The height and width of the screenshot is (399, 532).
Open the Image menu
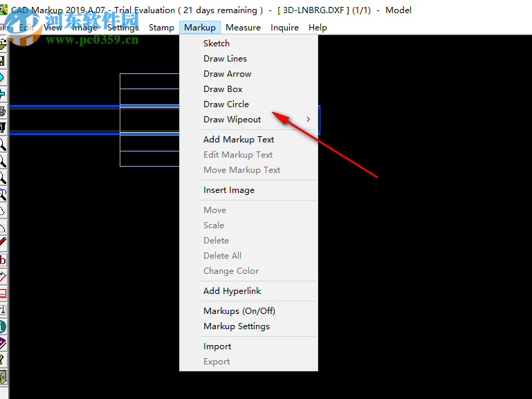[x=85, y=28]
